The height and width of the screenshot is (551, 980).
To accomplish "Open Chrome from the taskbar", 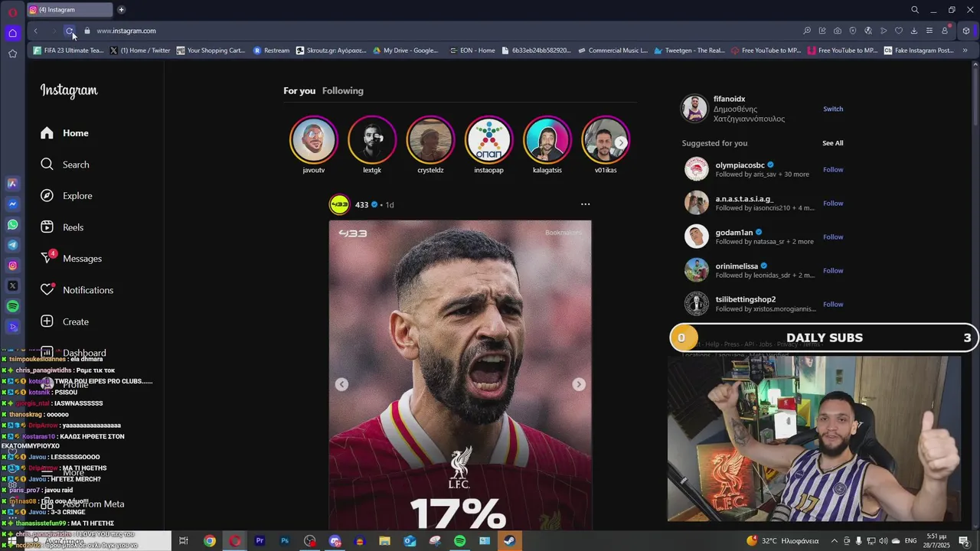I will pyautogui.click(x=209, y=541).
